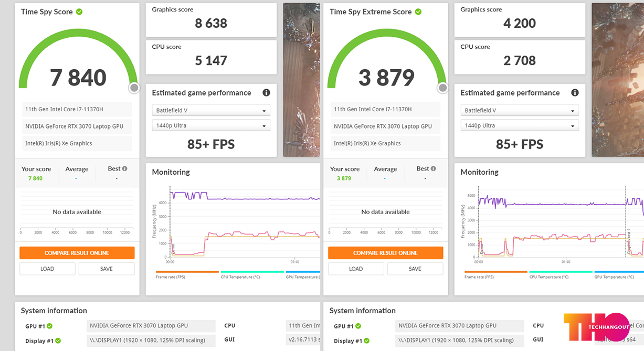The image size is (644, 351).
Task: Click the large 7 840 Time Spy score
Action: click(x=78, y=78)
